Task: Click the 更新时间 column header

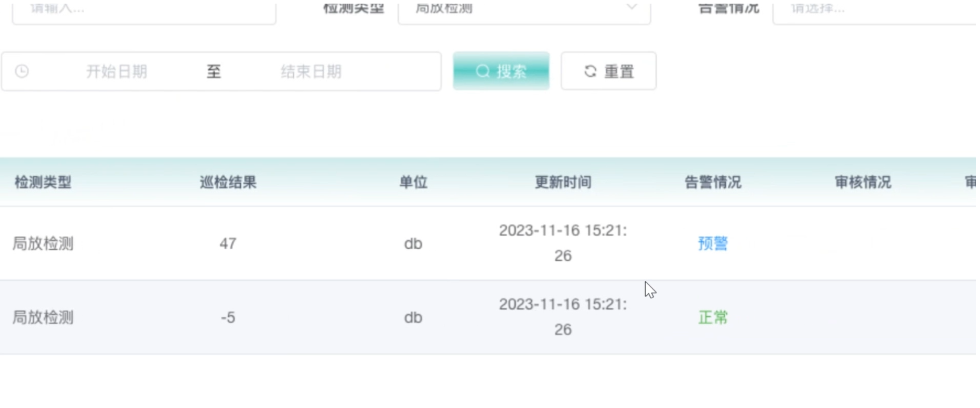Action: (563, 182)
